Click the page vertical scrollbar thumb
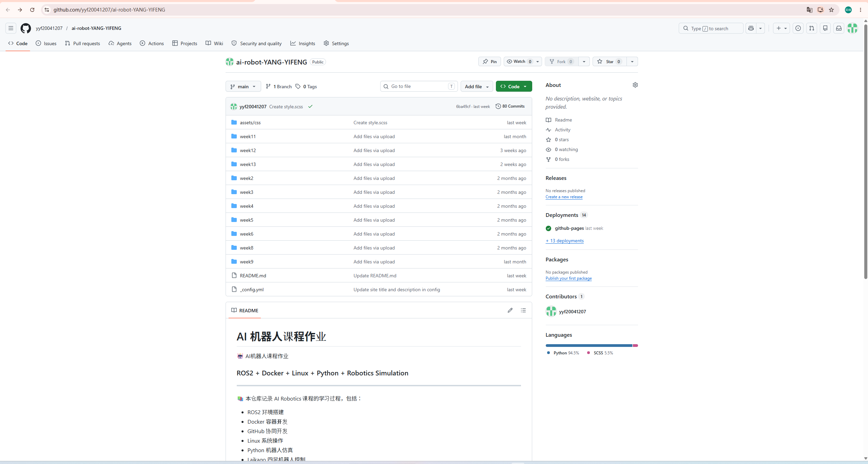The width and height of the screenshot is (868, 464). point(866,151)
